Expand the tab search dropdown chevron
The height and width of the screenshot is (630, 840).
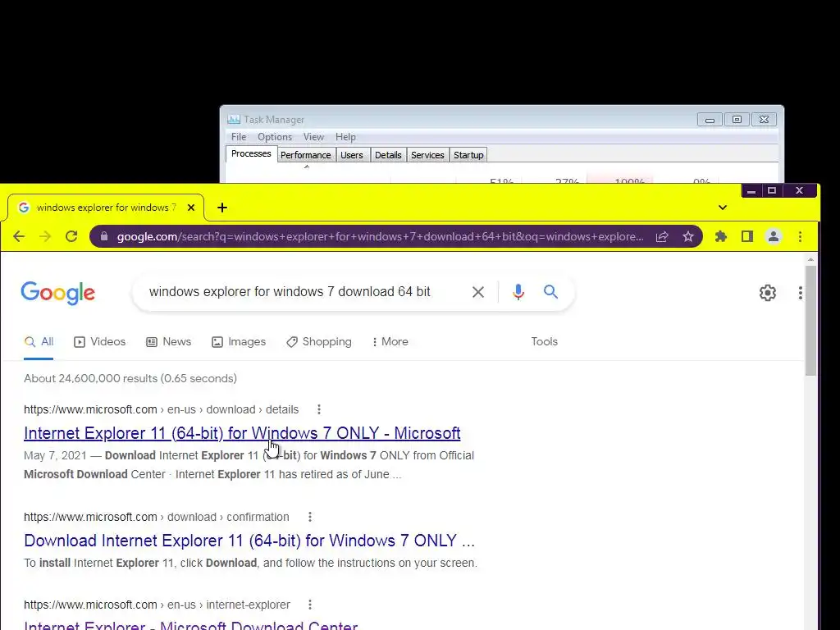pyautogui.click(x=723, y=208)
